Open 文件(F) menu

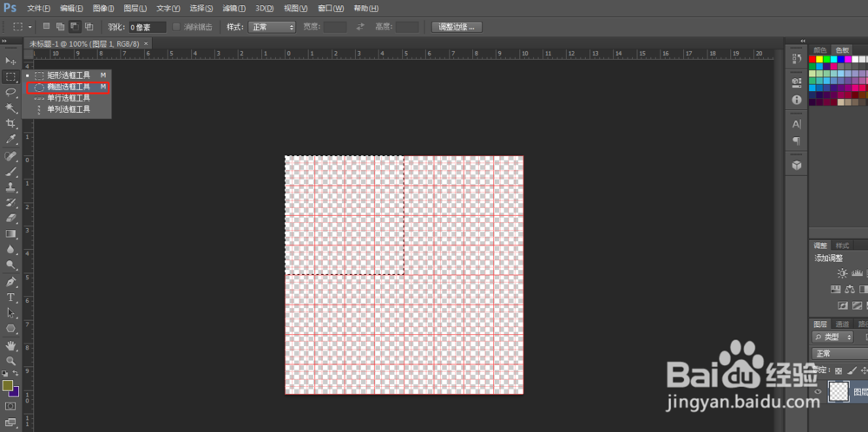coord(38,9)
